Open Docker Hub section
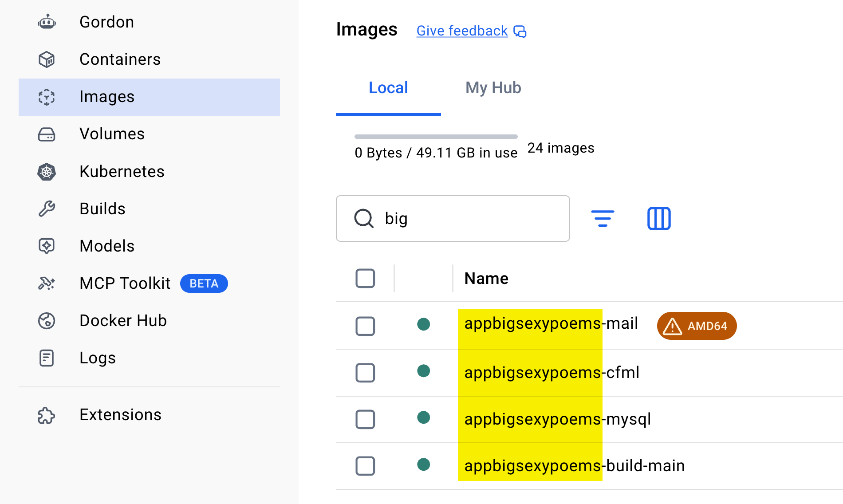 [x=149, y=320]
